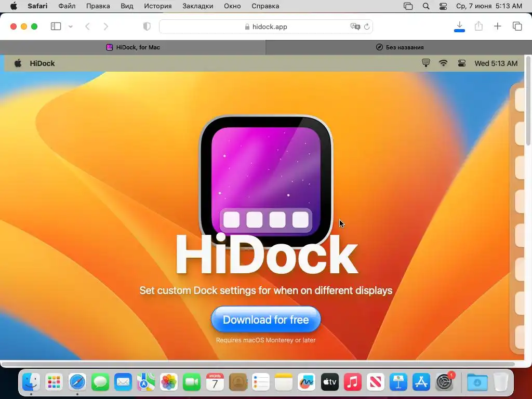532x399 pixels.
Task: Click the HiDock display icon in webpage menu bar
Action: [426, 63]
